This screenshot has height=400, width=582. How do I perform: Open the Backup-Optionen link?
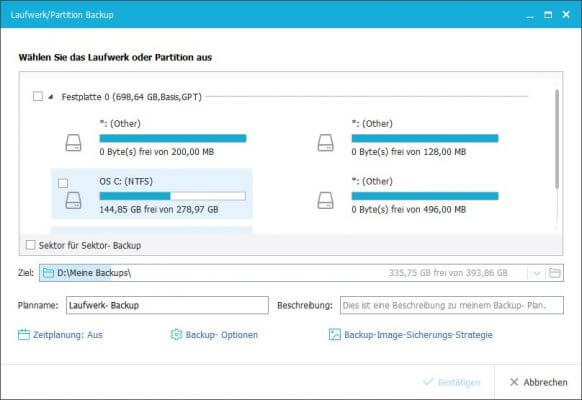click(x=221, y=335)
